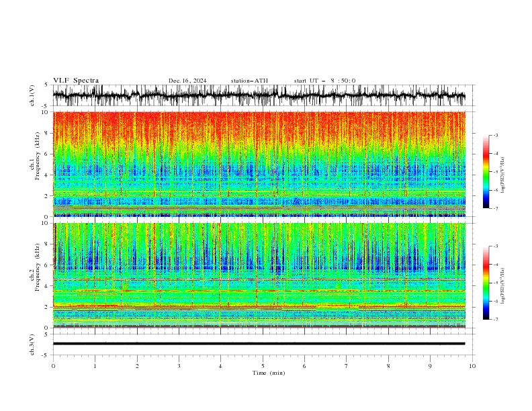Click the ch.2 frequency tick "4"
This screenshot has height=411, width=532.
(47, 287)
